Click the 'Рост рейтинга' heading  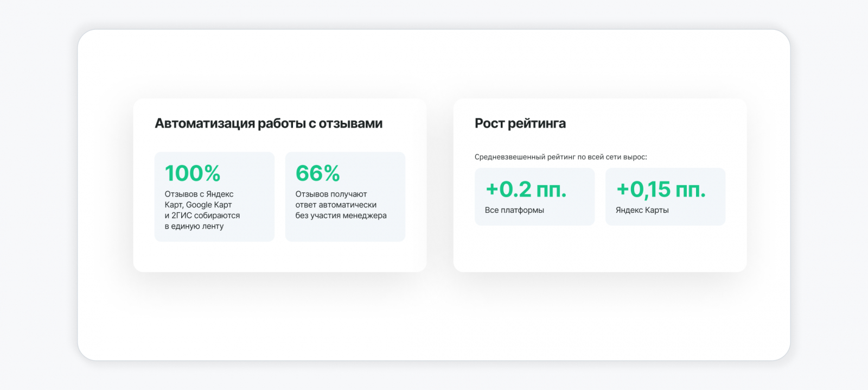pos(520,124)
